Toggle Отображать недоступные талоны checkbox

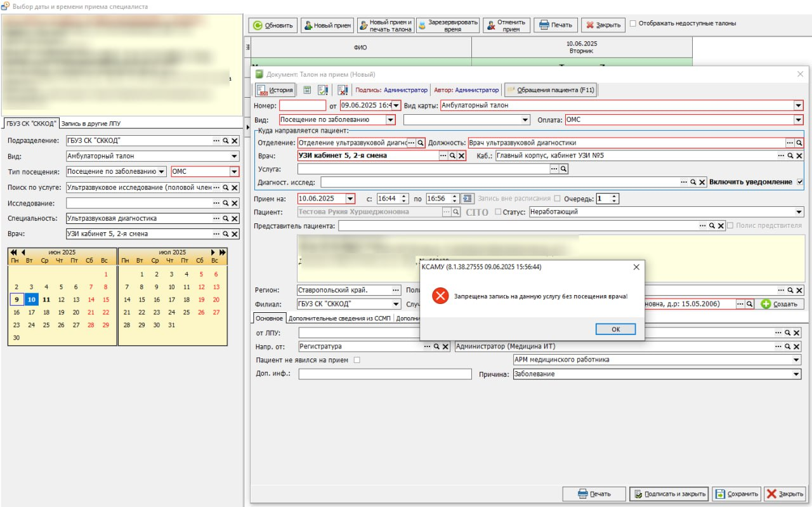(x=633, y=23)
